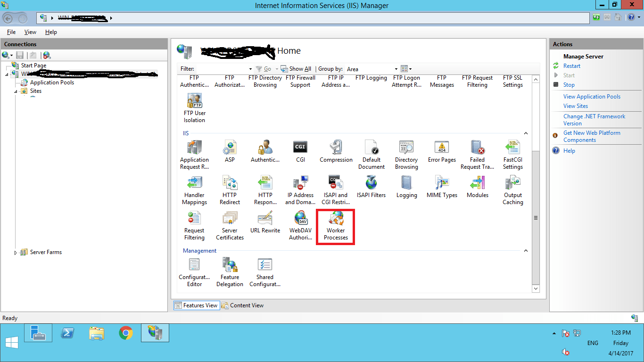Open the ISAPI Filters feature
This screenshot has height=362, width=644.
point(371,187)
